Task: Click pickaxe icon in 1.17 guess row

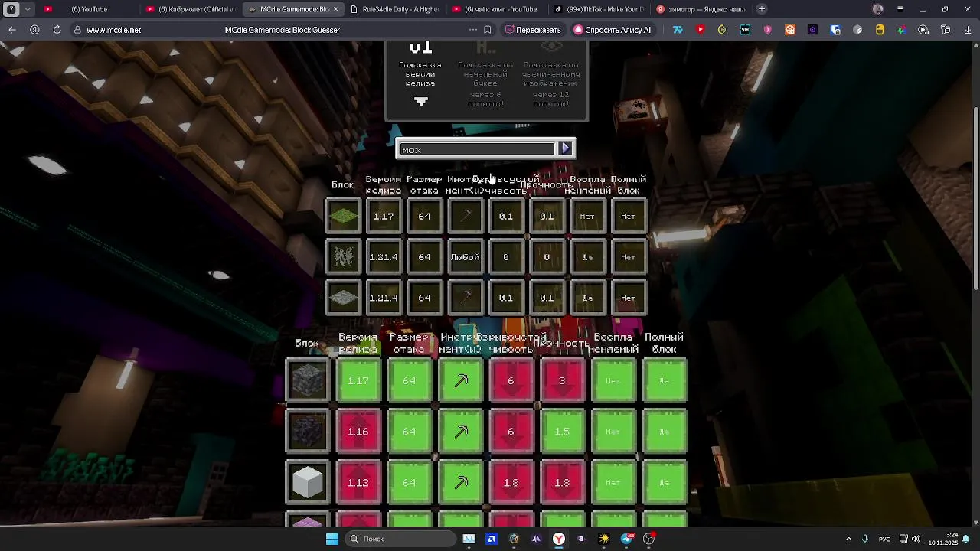Action: pos(461,380)
